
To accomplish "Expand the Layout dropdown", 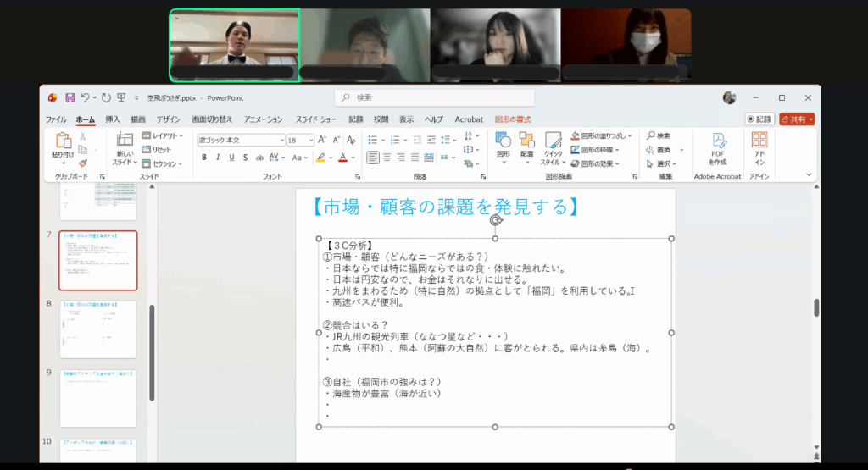I will (163, 135).
